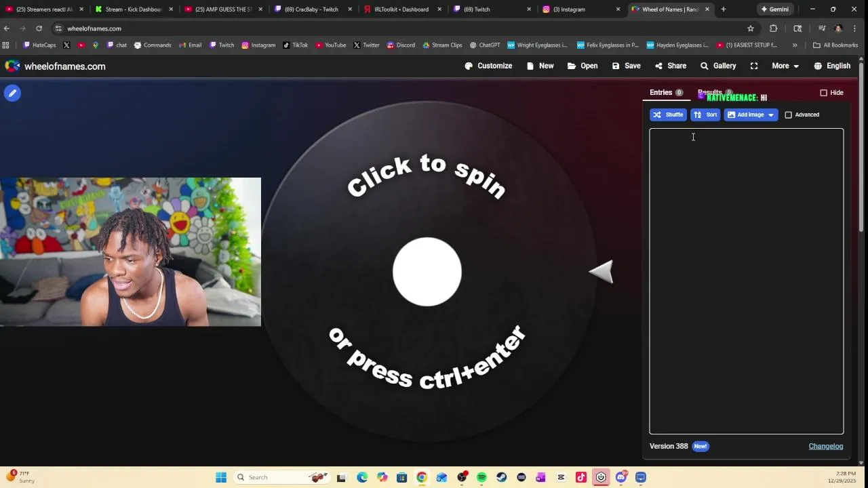The height and width of the screenshot is (488, 868).
Task: Open Spotify from taskbar
Action: (x=481, y=477)
